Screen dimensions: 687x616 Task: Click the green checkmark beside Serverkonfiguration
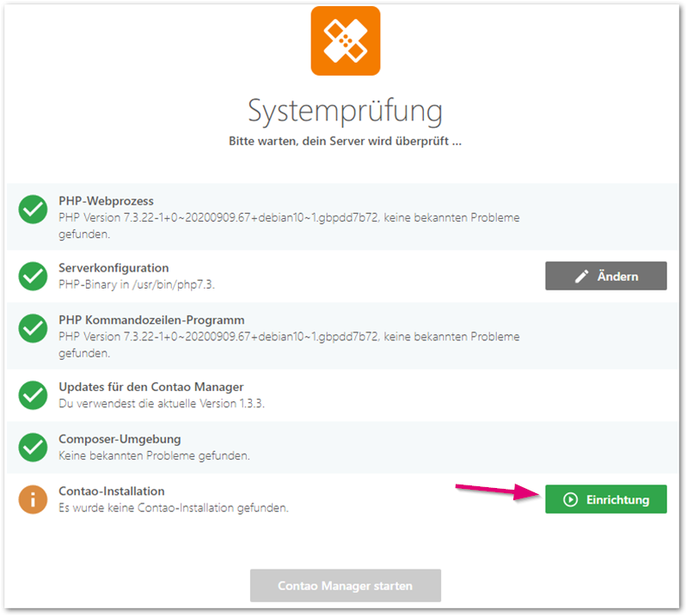click(34, 276)
